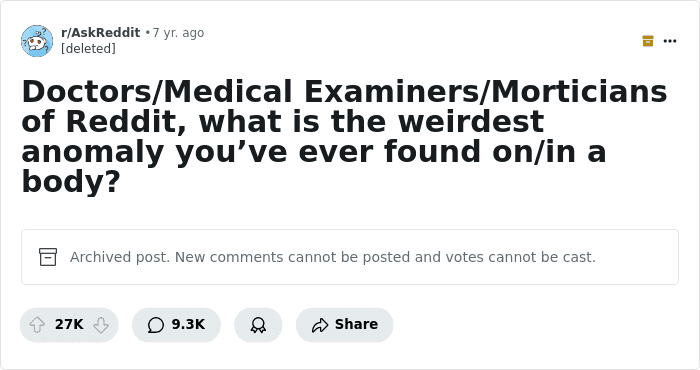Click the award ribbon icon
Image resolution: width=700 pixels, height=370 pixels.
[x=258, y=325]
